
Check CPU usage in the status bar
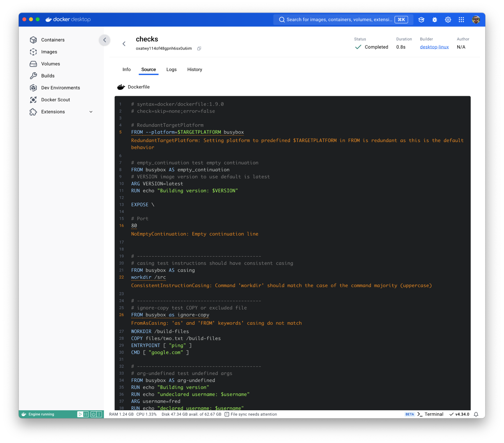[146, 414]
